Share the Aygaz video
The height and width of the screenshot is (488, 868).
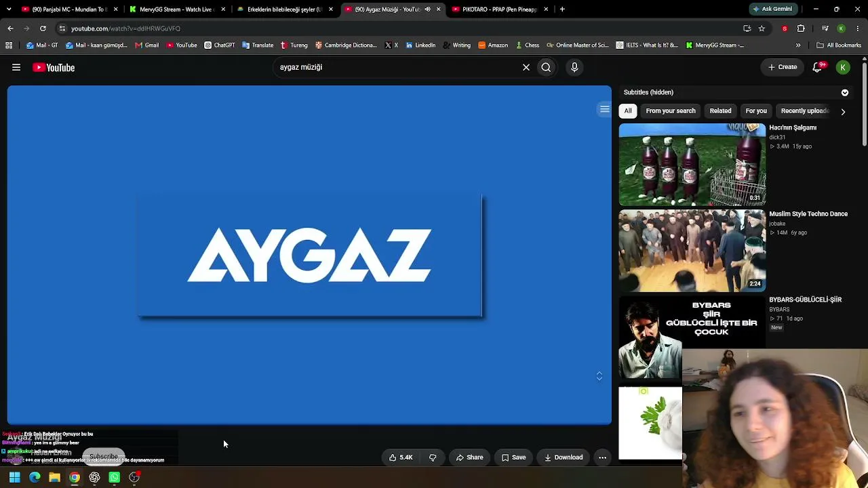click(x=469, y=457)
